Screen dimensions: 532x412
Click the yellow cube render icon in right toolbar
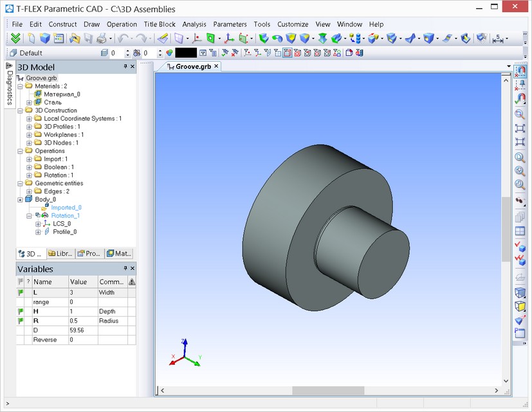tap(520, 307)
